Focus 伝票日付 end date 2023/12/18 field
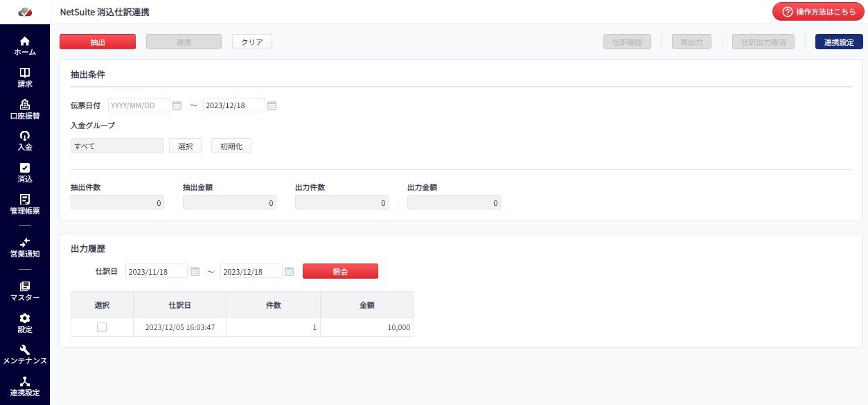The height and width of the screenshot is (405, 868). point(233,105)
